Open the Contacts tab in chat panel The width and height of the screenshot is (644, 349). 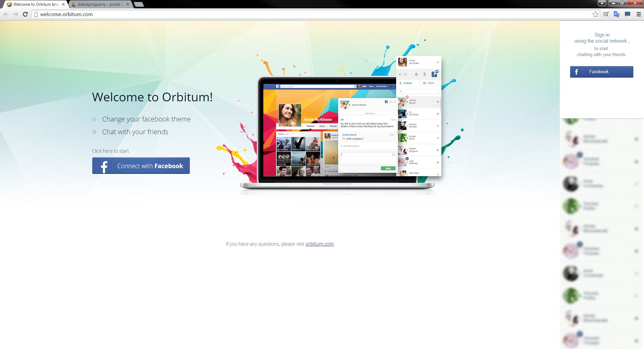coord(407,83)
